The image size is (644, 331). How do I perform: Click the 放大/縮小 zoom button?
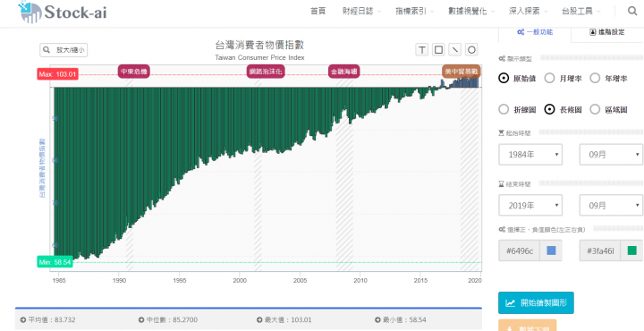pyautogui.click(x=64, y=50)
